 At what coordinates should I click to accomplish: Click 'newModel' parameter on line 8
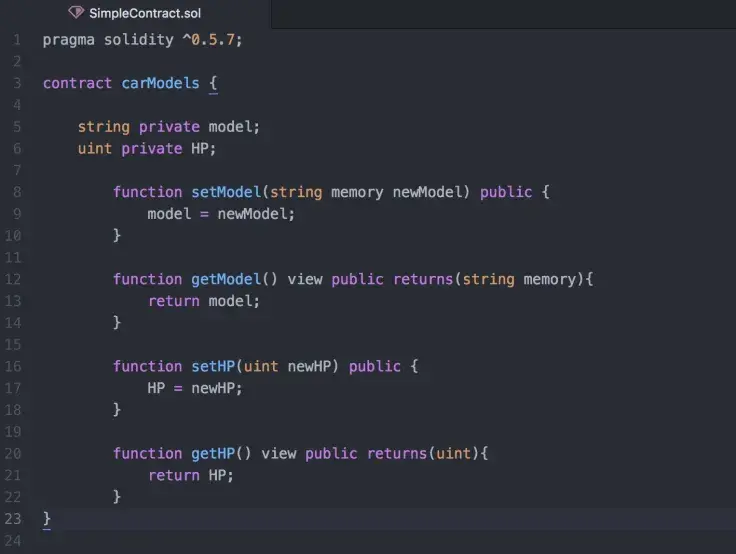427,192
